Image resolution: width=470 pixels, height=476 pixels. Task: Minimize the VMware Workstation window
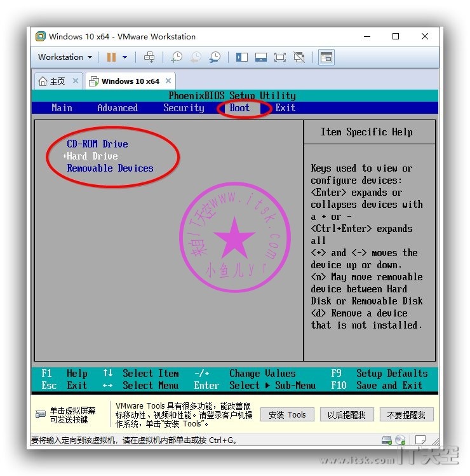point(367,36)
